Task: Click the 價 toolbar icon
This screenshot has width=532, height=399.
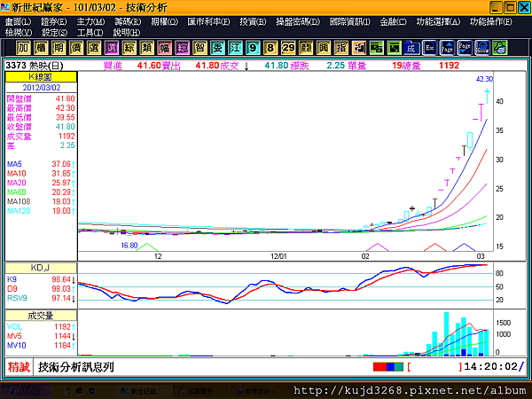Action: pyautogui.click(x=76, y=48)
